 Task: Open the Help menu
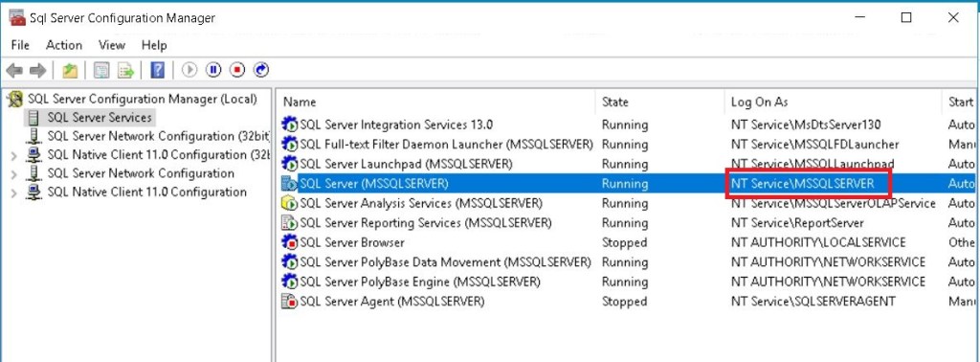tap(154, 45)
